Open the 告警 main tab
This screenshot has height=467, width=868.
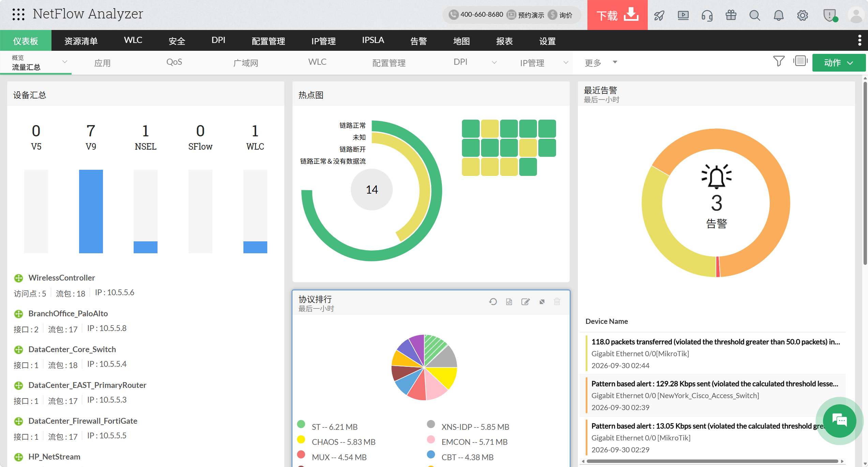pyautogui.click(x=419, y=41)
